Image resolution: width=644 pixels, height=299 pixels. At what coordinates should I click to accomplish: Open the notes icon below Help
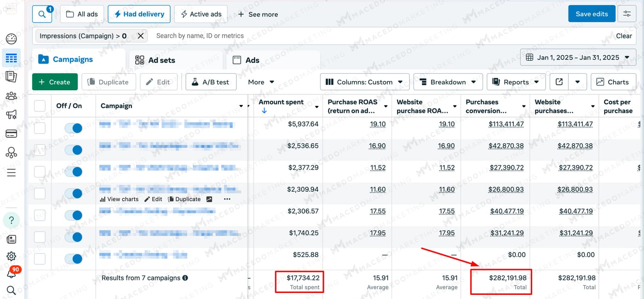(11, 239)
